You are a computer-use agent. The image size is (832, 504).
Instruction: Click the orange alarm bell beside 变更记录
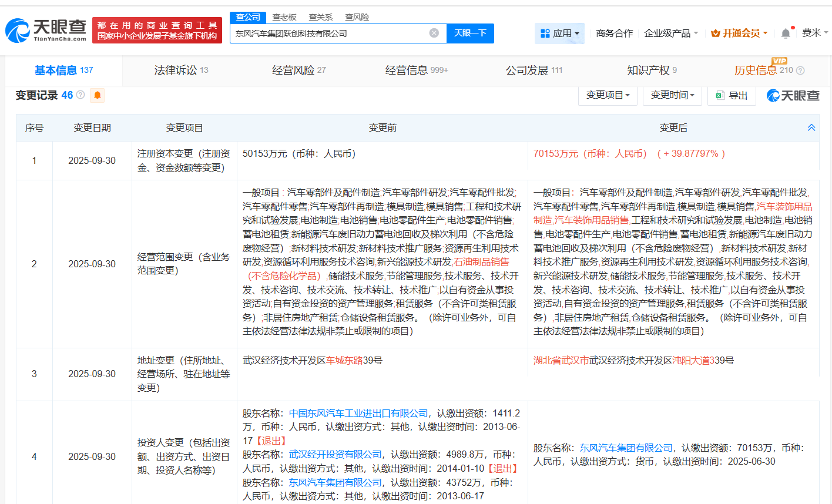coord(96,95)
